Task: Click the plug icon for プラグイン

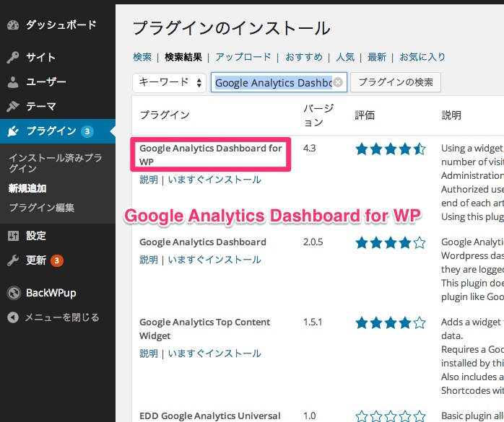Action: pyautogui.click(x=13, y=131)
